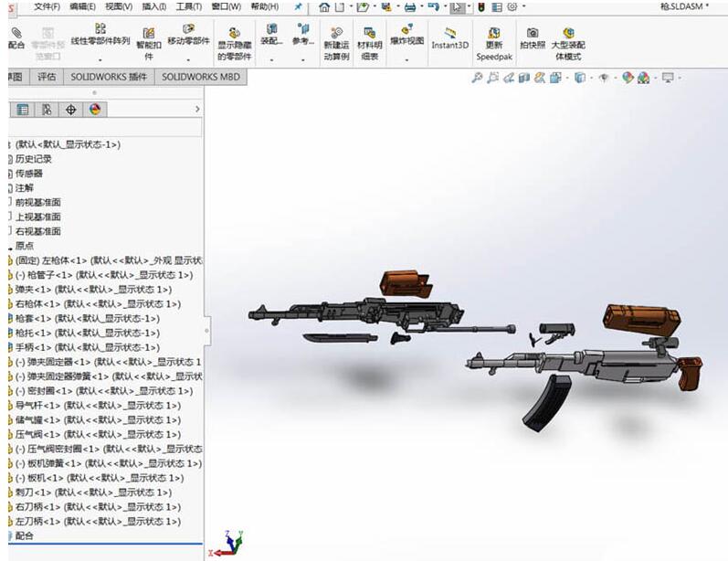Open the 文件(F) menu

[x=47, y=6]
